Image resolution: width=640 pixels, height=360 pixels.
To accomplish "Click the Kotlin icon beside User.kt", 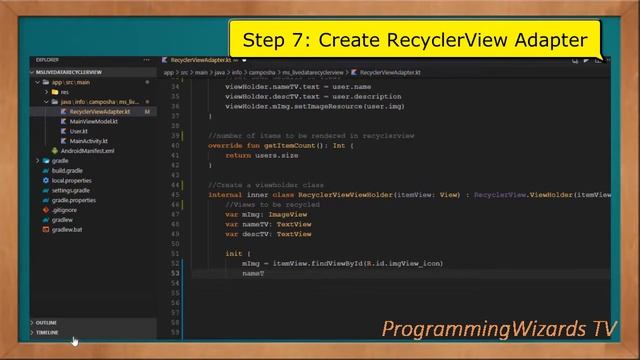I will point(63,131).
